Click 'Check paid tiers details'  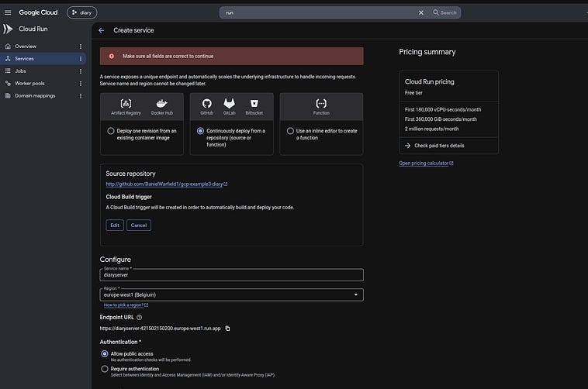pos(439,146)
